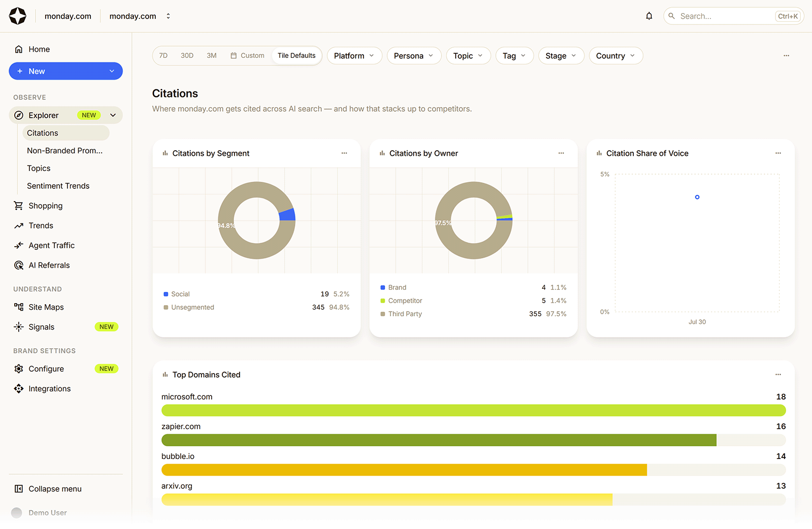
Task: Select the 7D time range
Action: point(163,56)
